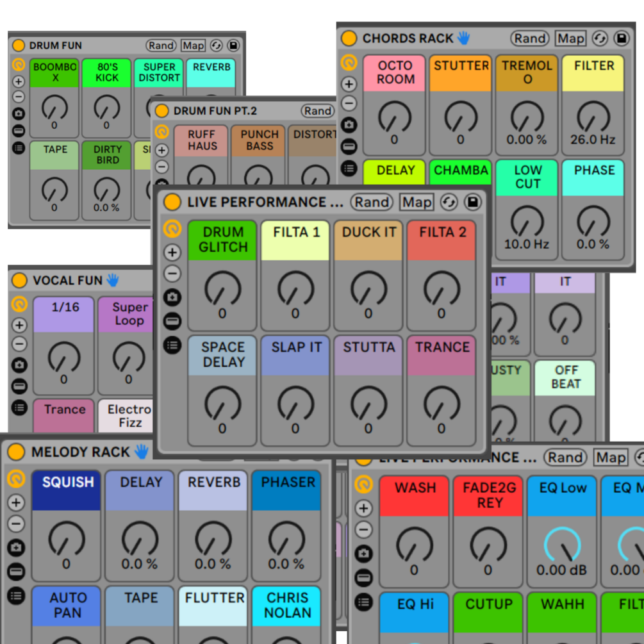Open the macro variations list on DRUM FUN
This screenshot has height=644, width=644.
click(19, 148)
